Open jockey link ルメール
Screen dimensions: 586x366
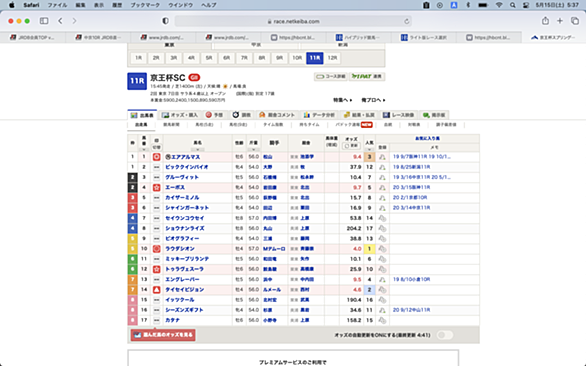pos(272,290)
